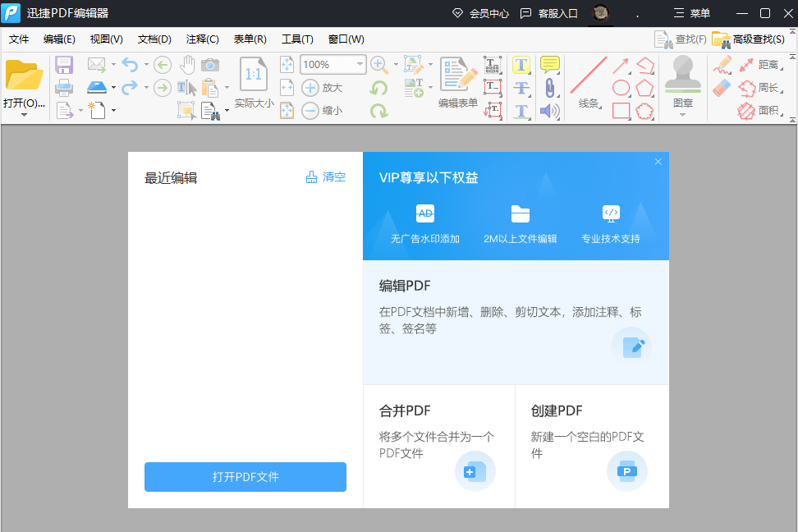Click the Save floppy disk icon
This screenshot has height=532, width=798.
click(64, 65)
